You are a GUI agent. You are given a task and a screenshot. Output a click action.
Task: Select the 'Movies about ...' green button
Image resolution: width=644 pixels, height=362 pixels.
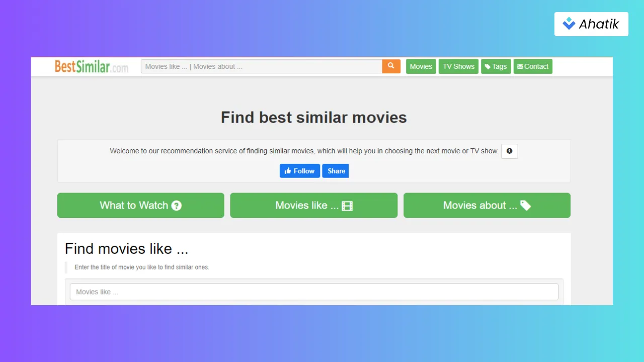487,205
